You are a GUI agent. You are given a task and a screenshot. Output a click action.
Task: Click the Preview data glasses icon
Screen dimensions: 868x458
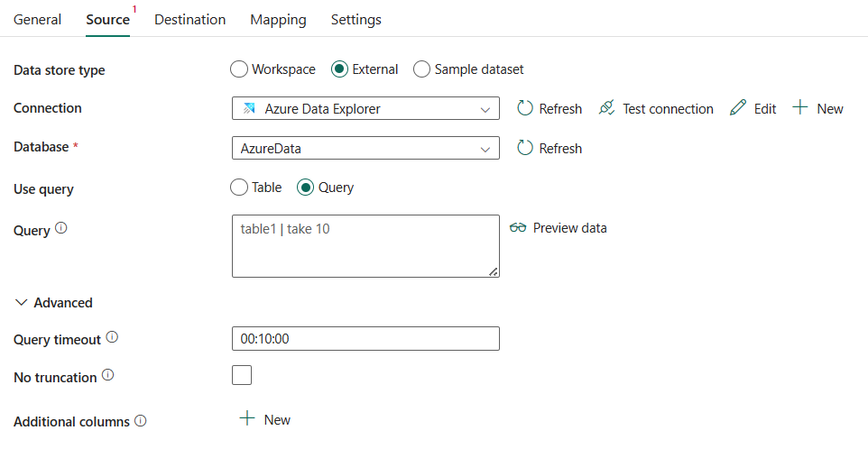(518, 227)
